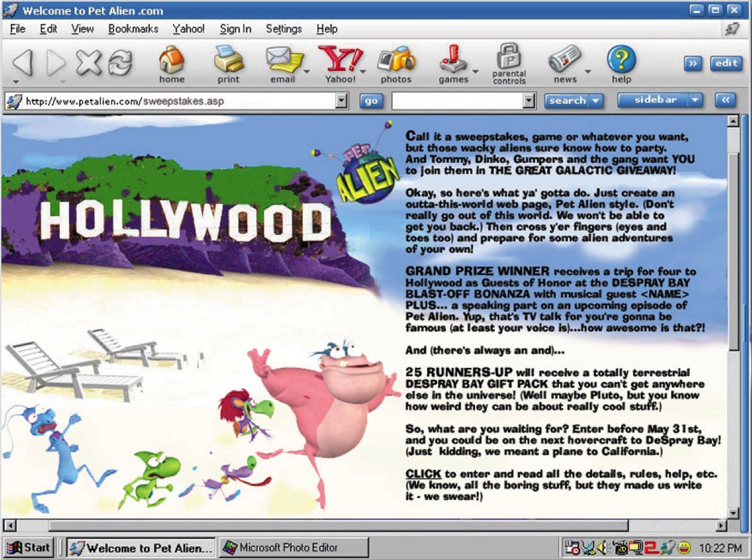Toggle the sidebar button
This screenshot has height=560, width=752.
point(653,101)
